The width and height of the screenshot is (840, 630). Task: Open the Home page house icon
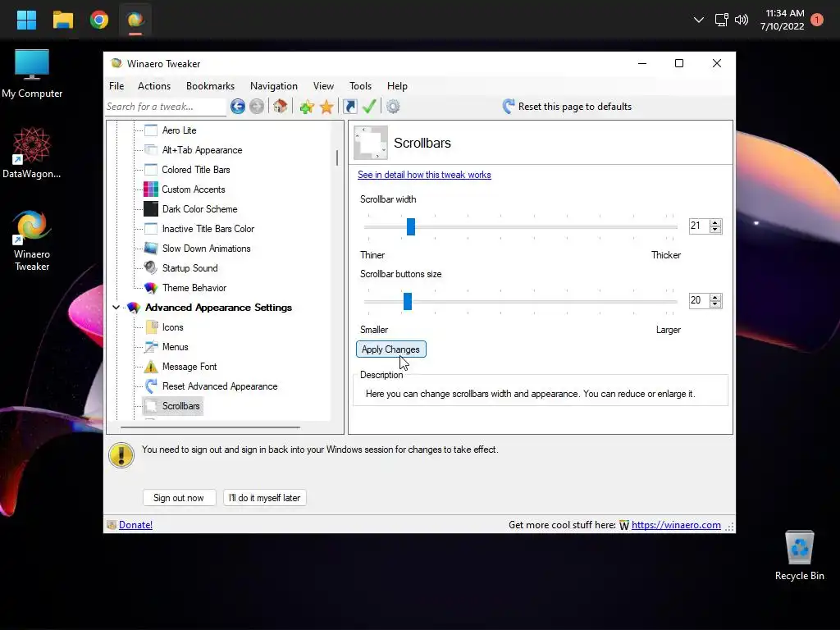click(x=280, y=106)
